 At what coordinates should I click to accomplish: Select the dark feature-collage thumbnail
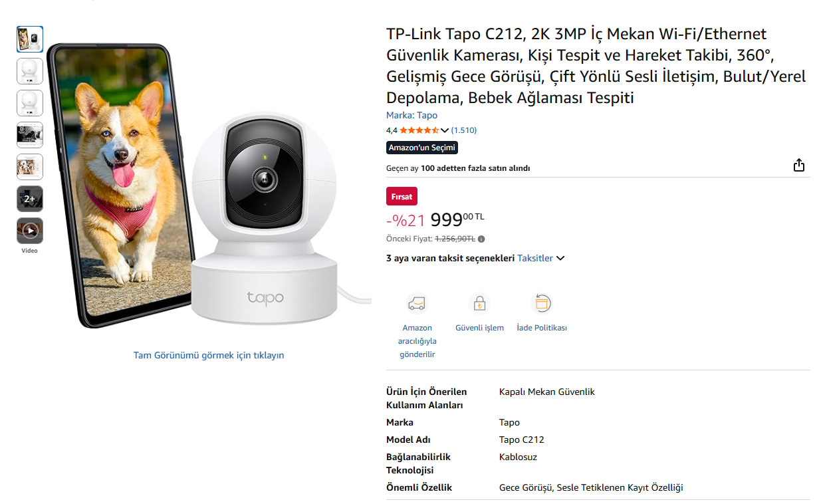[x=30, y=135]
